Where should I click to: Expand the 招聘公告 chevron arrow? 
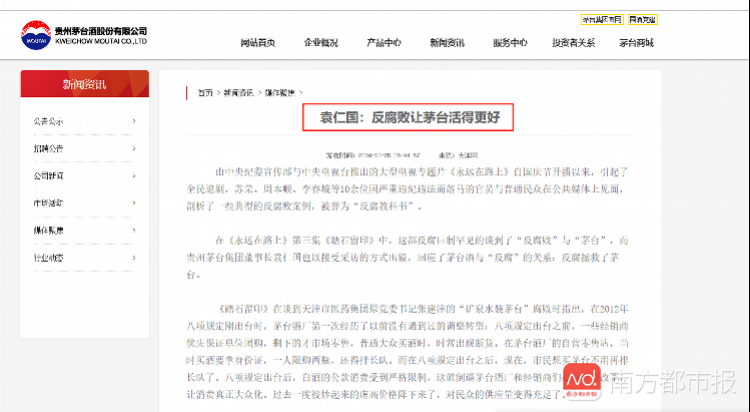coord(134,148)
